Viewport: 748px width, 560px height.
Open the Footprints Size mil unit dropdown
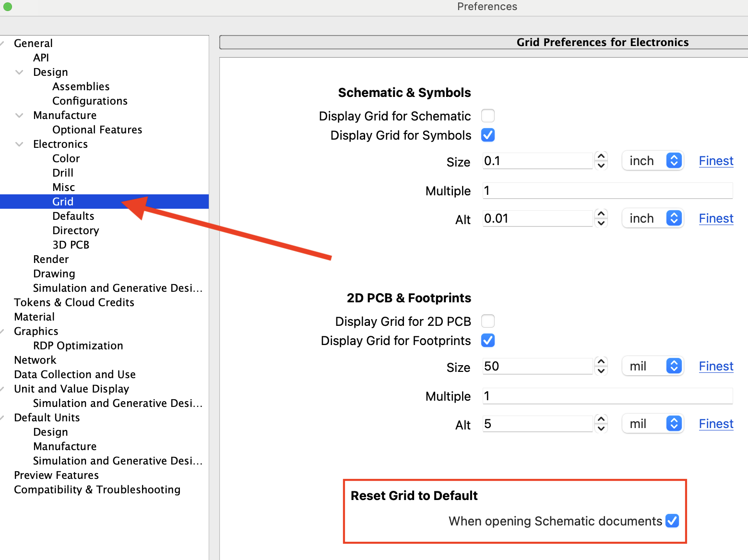click(653, 366)
